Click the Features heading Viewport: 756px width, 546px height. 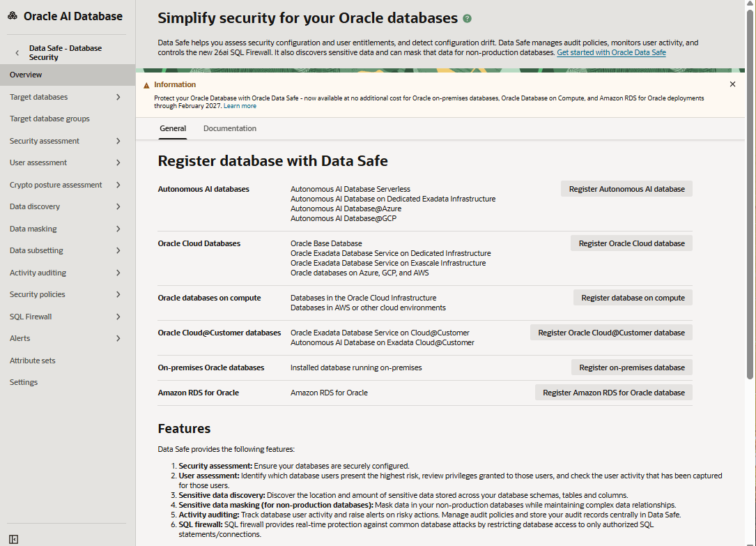pyautogui.click(x=184, y=429)
